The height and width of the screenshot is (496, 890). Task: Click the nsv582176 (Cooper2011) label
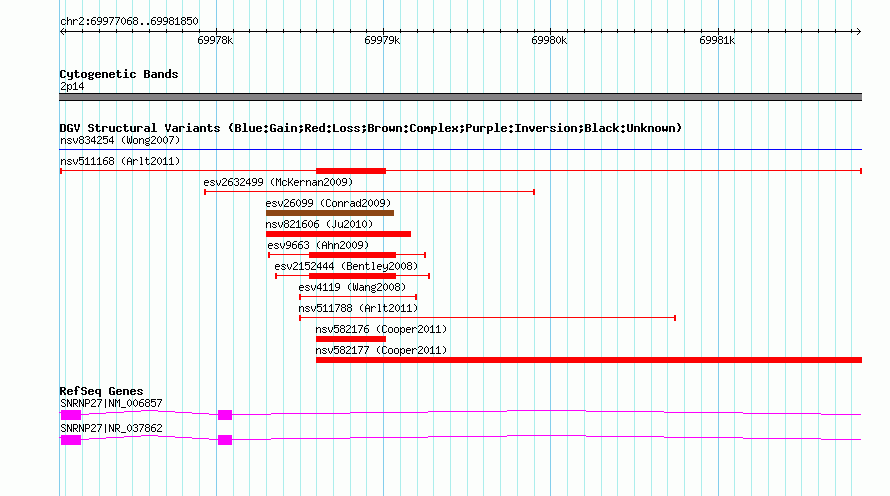pos(381,329)
